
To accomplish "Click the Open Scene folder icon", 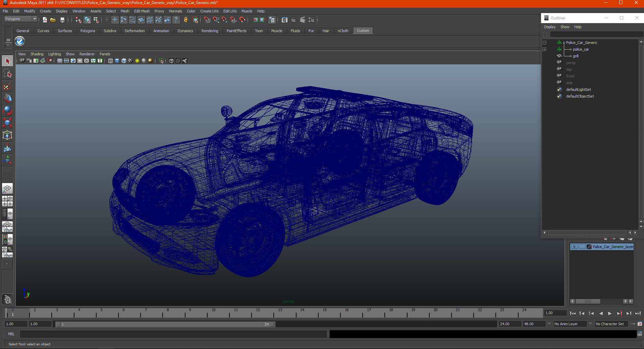I will pyautogui.click(x=53, y=20).
